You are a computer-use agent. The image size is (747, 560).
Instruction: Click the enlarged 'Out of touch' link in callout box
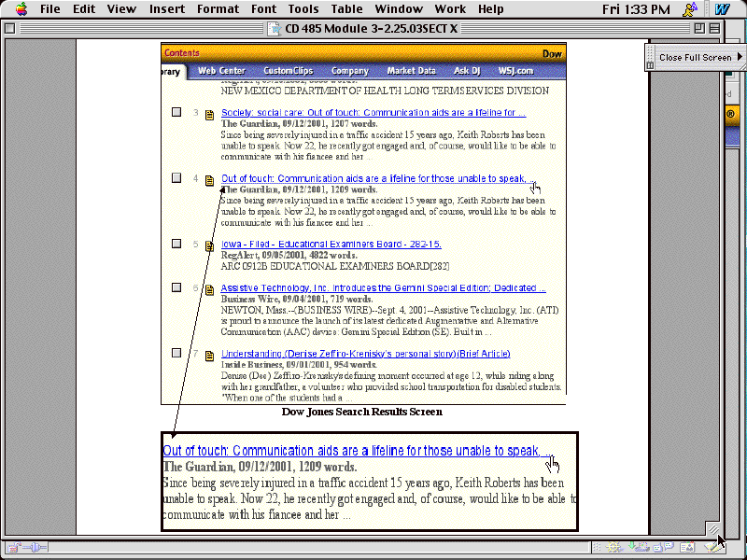pos(358,451)
